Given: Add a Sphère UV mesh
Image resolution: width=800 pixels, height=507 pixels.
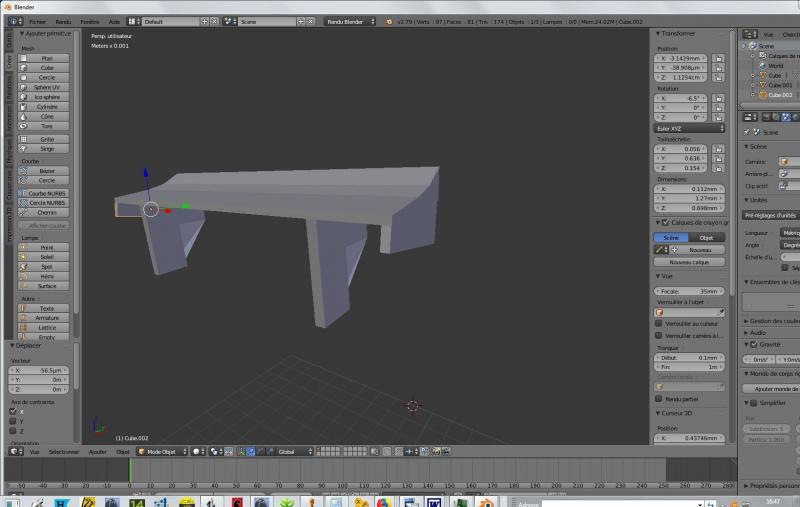Looking at the screenshot, I should (47, 87).
